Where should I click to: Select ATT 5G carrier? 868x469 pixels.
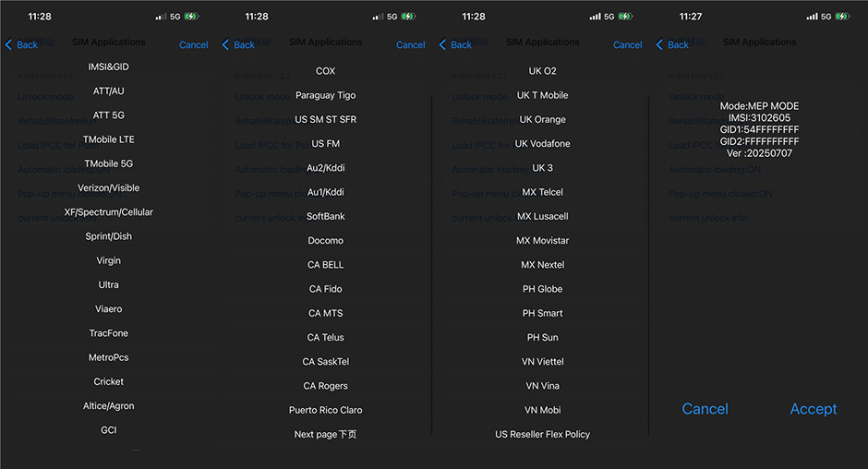(x=109, y=115)
